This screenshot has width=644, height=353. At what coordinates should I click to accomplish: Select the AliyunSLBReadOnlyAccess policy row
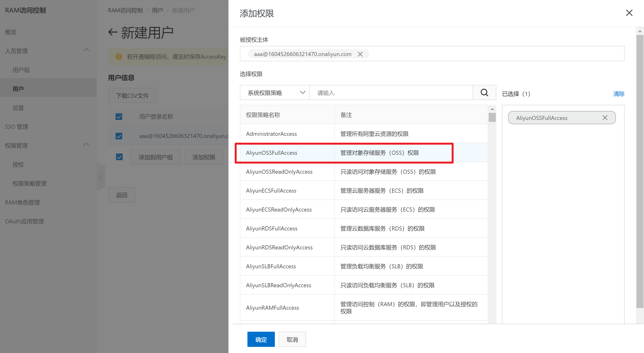[x=364, y=285]
